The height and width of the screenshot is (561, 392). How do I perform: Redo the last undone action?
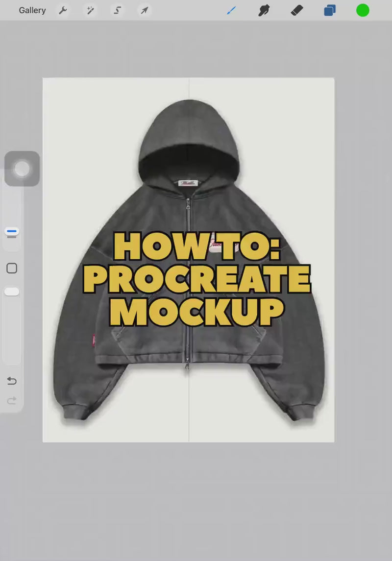pos(12,401)
